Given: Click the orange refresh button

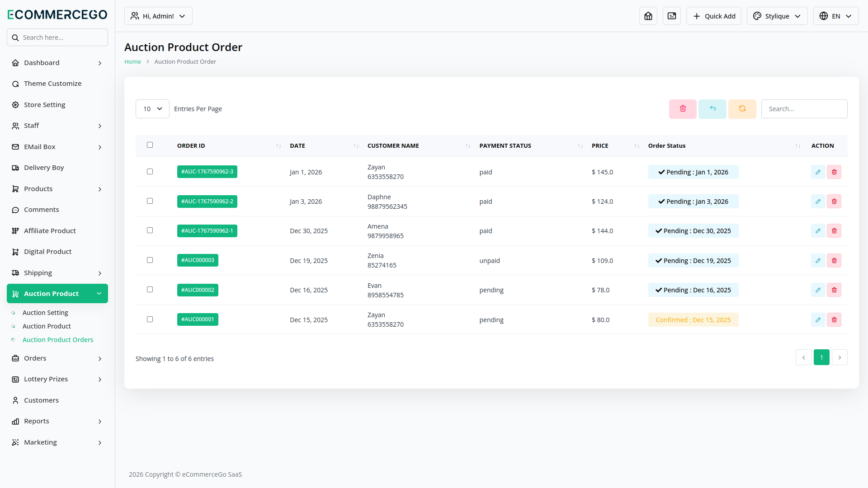Looking at the screenshot, I should click(x=742, y=109).
